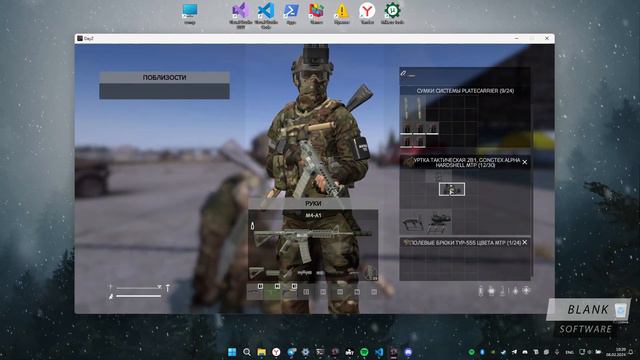The height and width of the screenshot is (360, 640).
Task: Click the СУМКИ СИСТЕМЫ PLATECARRIER header
Action: click(x=465, y=91)
